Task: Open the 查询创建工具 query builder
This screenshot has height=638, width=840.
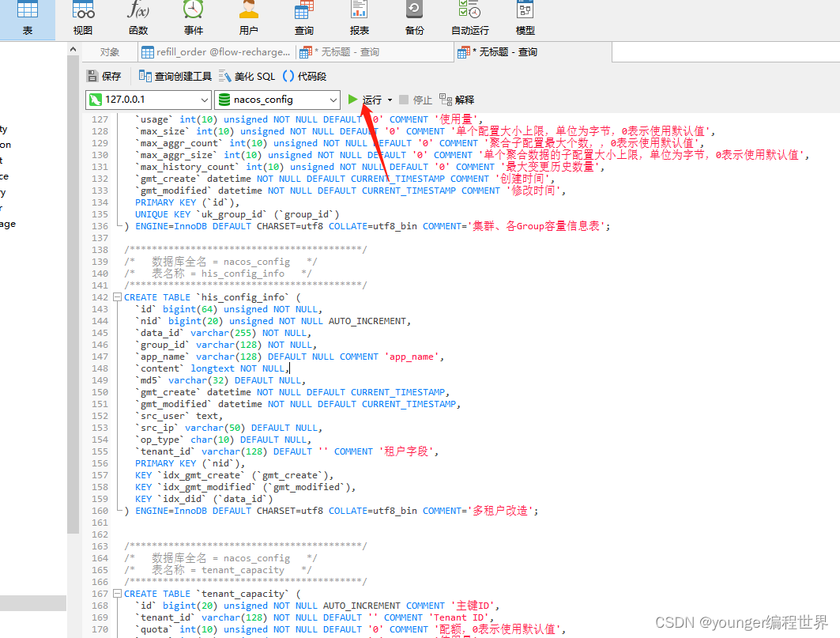Action: click(175, 76)
